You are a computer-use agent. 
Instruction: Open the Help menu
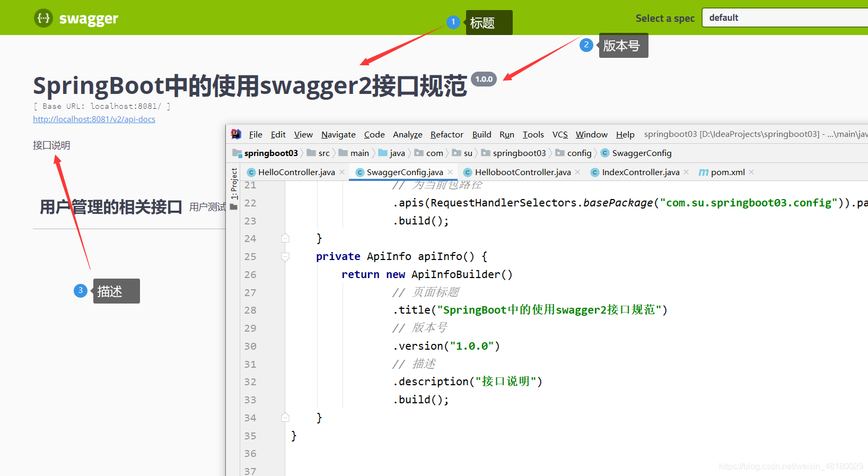(x=625, y=135)
